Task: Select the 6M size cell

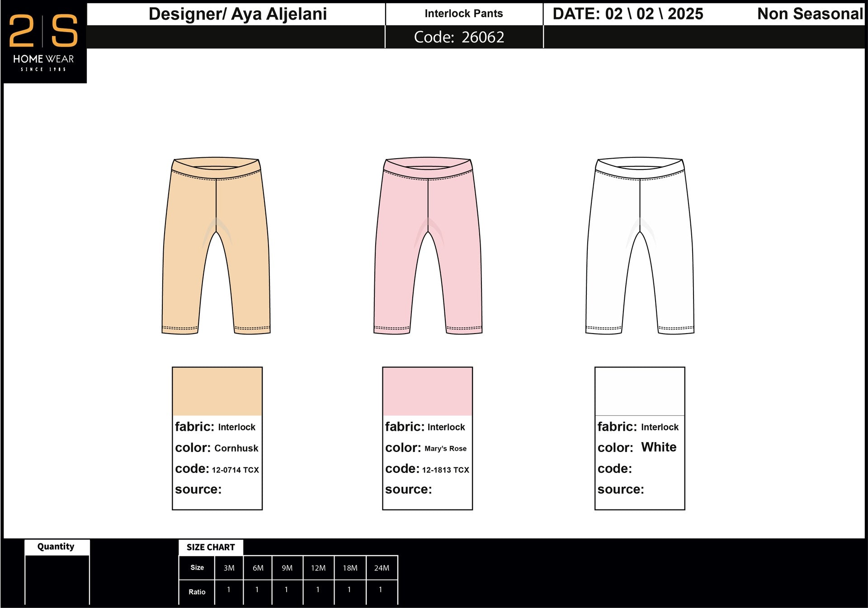Action: [258, 568]
